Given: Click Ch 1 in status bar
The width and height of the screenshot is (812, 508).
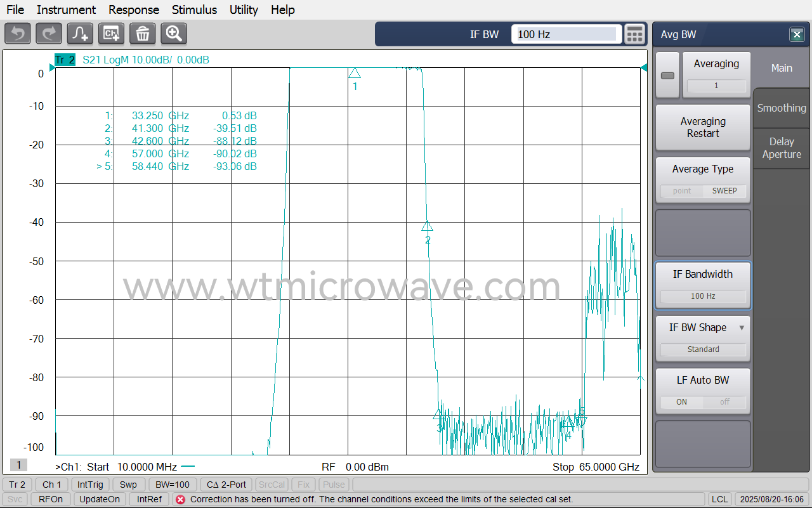Looking at the screenshot, I should point(52,485).
